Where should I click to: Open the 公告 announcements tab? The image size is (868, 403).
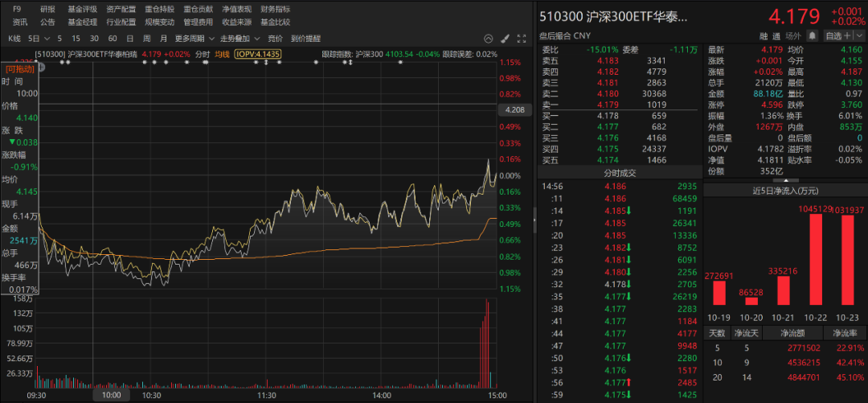[47, 23]
